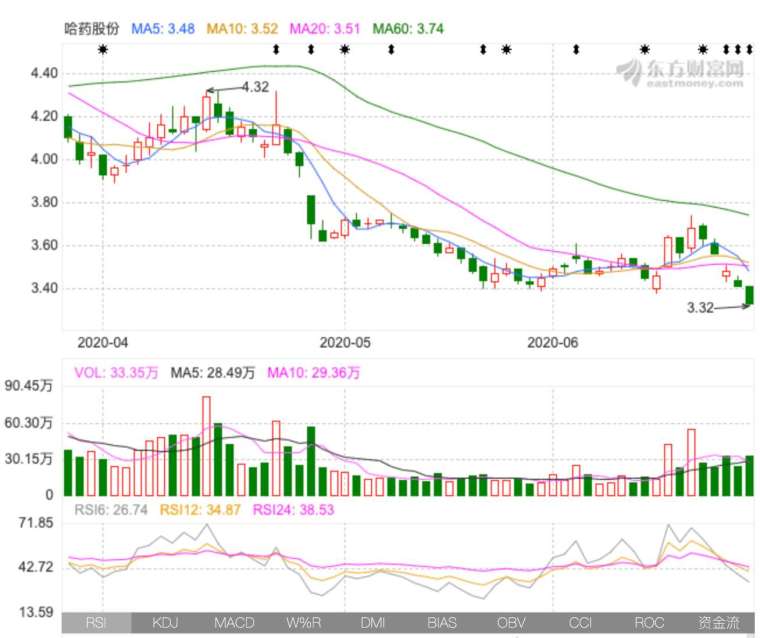Click the MA10: 3.52 legend label
760x638 pixels.
(x=242, y=29)
